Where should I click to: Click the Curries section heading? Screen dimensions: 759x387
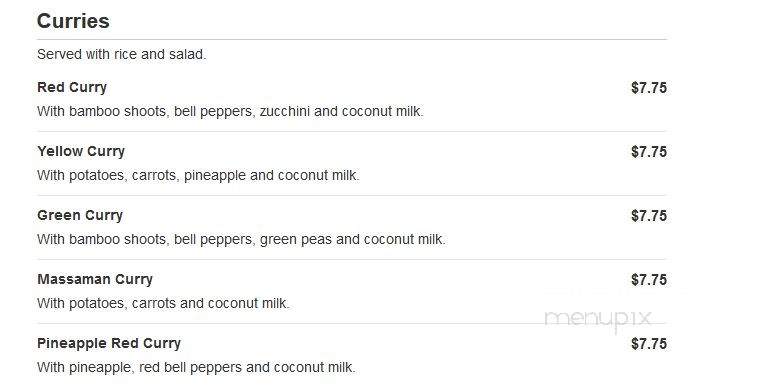pos(73,21)
